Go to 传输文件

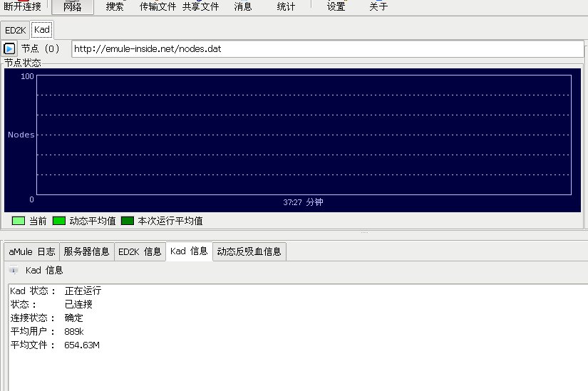pyautogui.click(x=158, y=6)
